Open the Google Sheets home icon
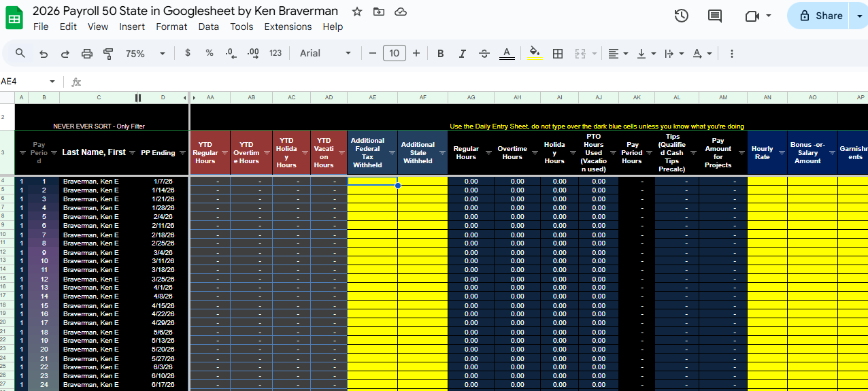 coord(14,18)
